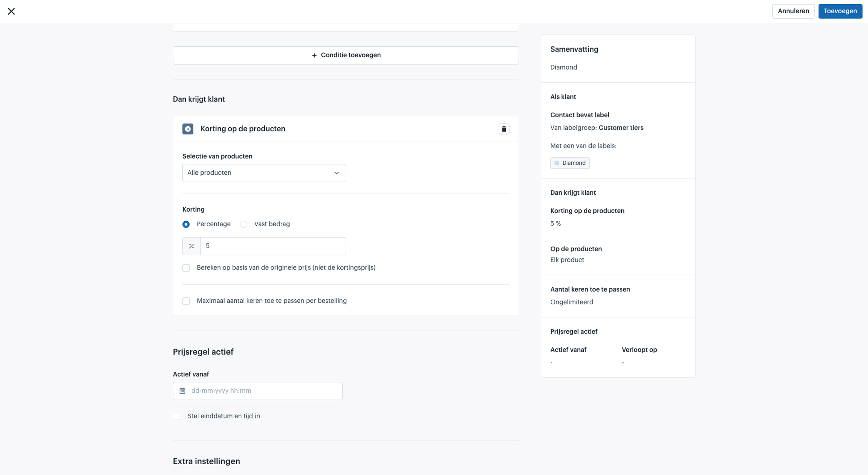The height and width of the screenshot is (475, 868).
Task: Click the chevron arrow in the Alle producten dropdown
Action: [x=336, y=173]
